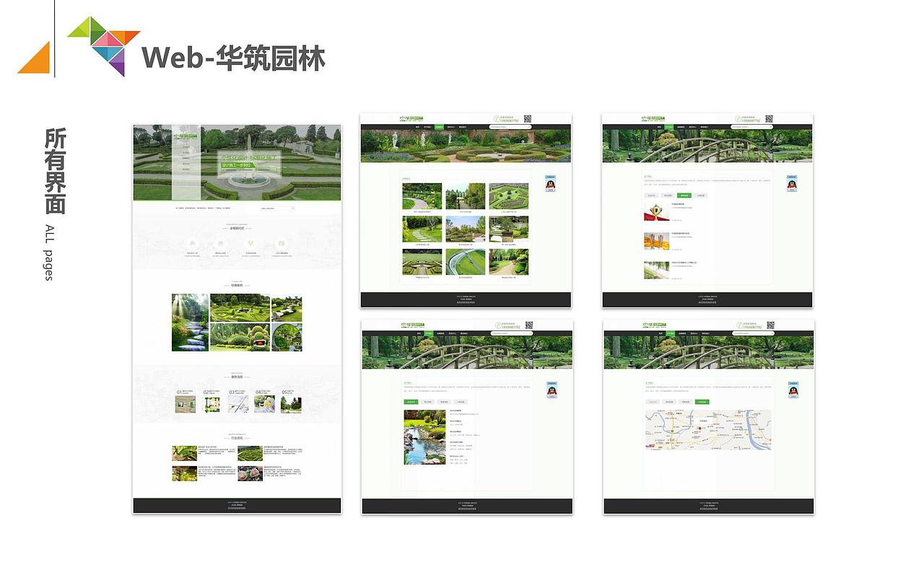Click wooden bridge banner on awards page
Viewport: 924px width, 575px height.
(708, 146)
